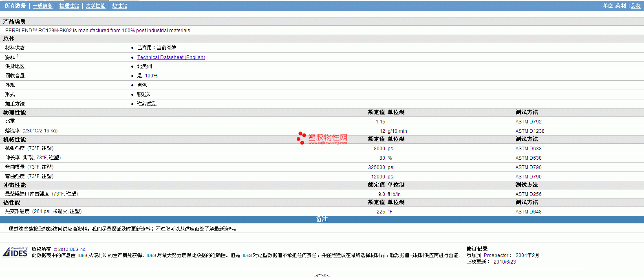The image size is (644, 277).
Task: Click the 上次更新 date 2010/6/23
Action: pos(505,262)
